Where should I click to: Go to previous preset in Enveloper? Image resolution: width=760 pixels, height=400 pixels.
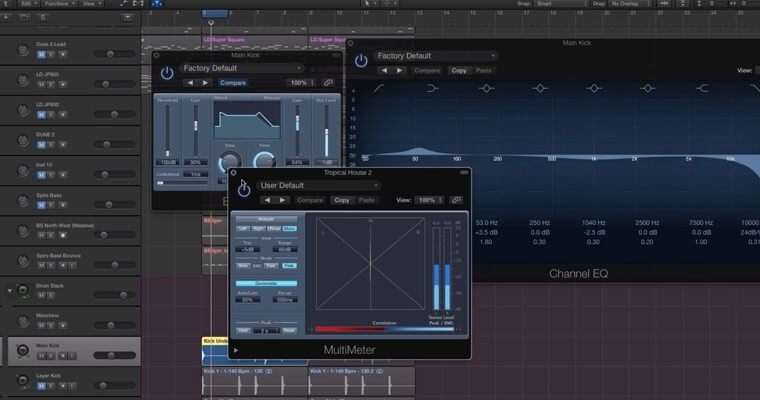190,83
